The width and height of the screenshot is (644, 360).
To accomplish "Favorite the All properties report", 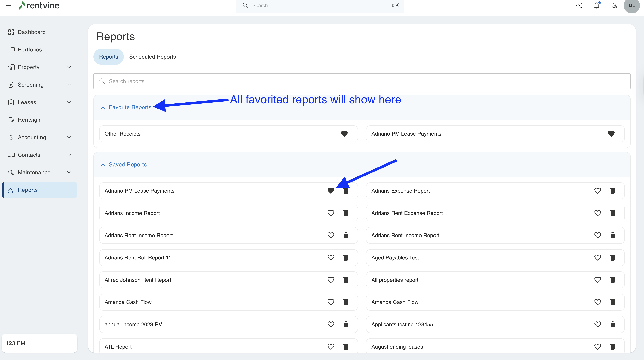I will point(597,280).
